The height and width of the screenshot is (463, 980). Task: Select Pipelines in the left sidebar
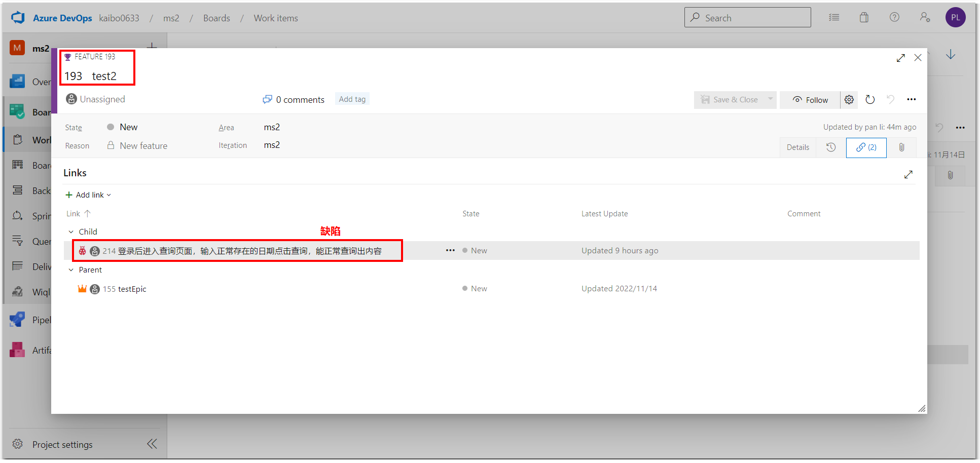(17, 319)
